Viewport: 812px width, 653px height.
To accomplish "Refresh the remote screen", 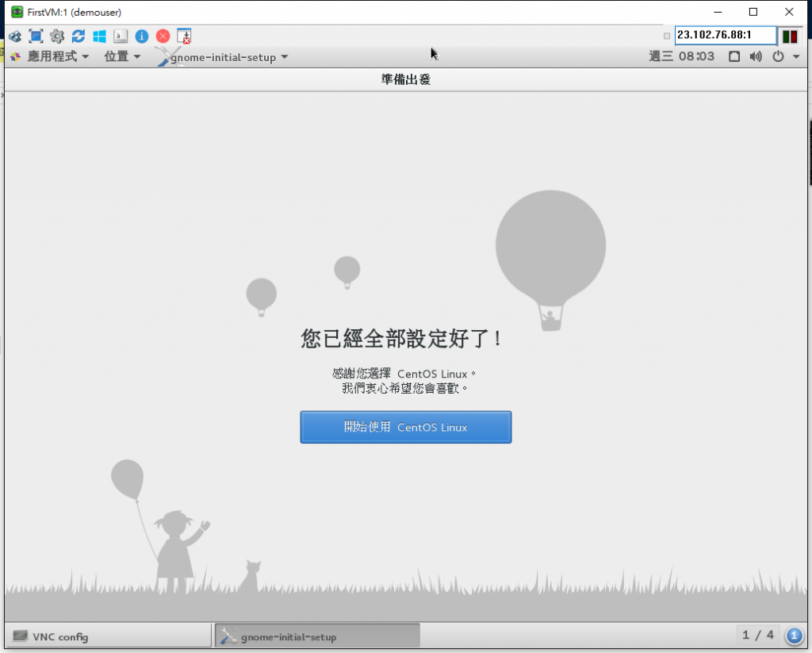I will 79,36.
